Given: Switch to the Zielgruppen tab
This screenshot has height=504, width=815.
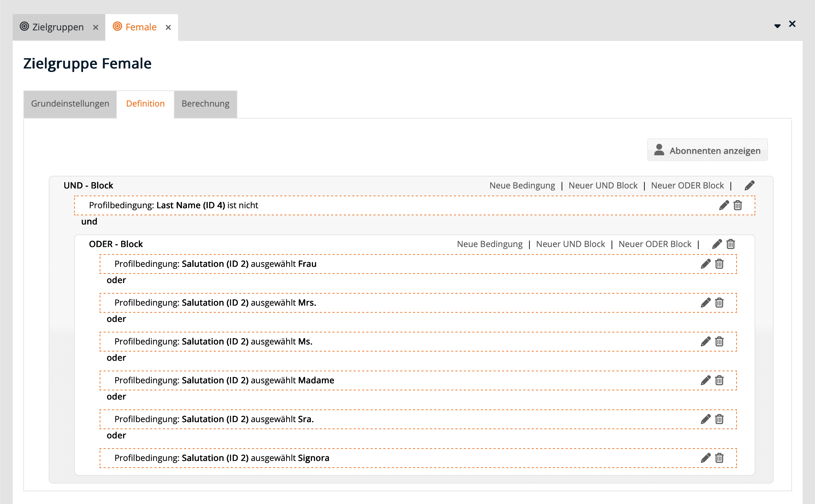Looking at the screenshot, I should pos(58,27).
